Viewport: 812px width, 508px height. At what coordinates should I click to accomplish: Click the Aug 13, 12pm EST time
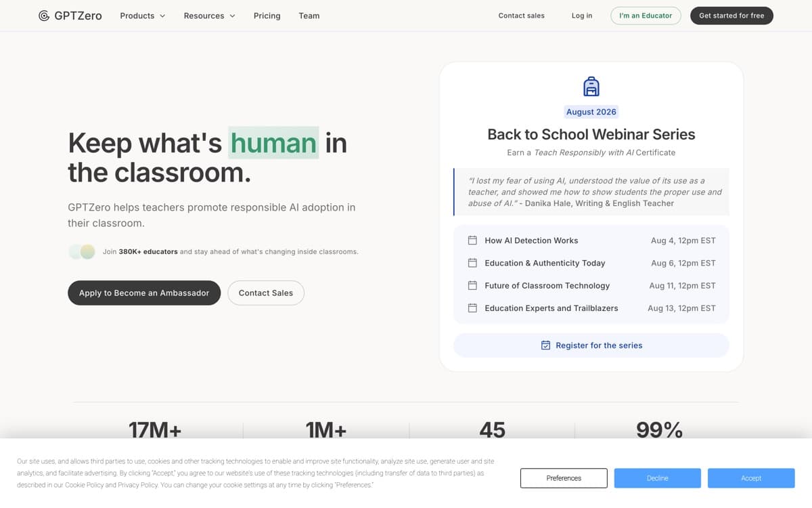(681, 308)
